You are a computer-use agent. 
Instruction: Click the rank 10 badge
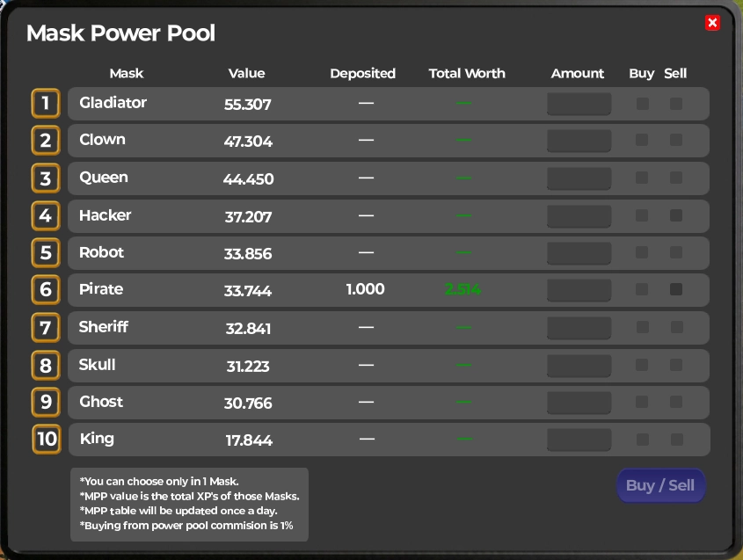click(x=47, y=440)
